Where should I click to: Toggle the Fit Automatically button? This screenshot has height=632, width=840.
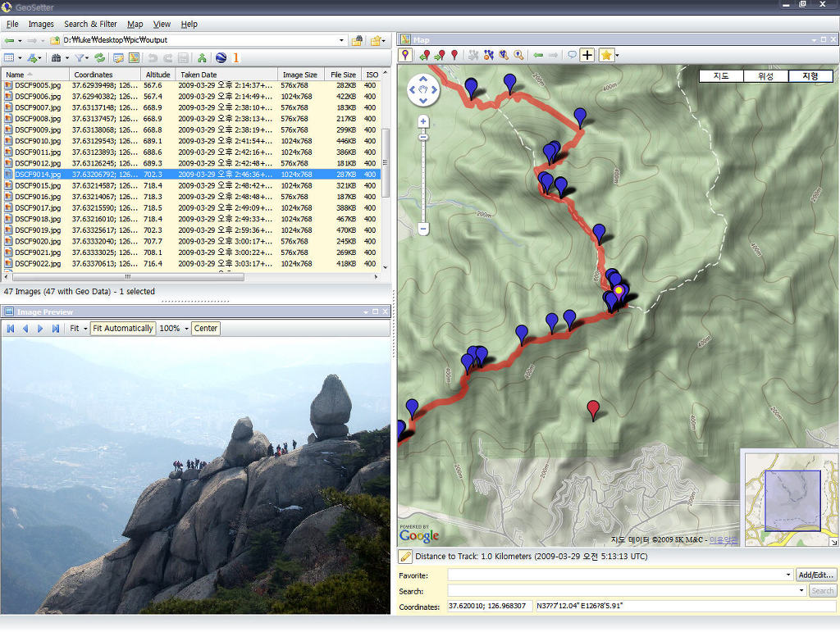click(x=122, y=329)
